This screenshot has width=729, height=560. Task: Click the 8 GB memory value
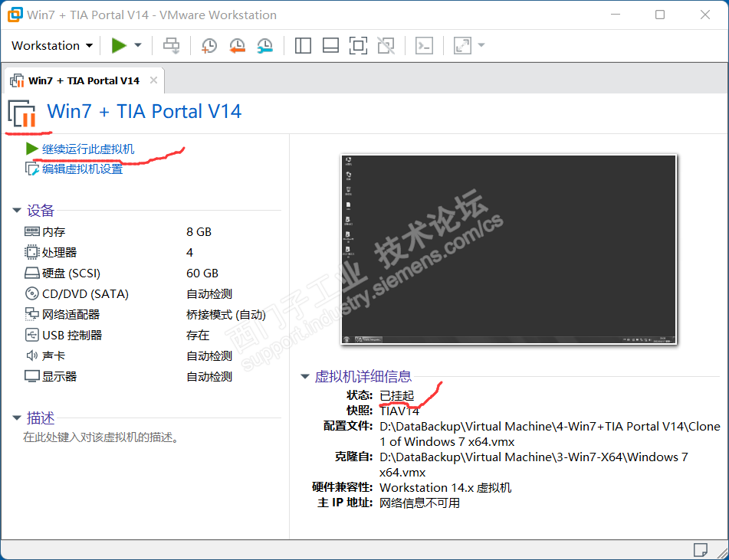(199, 232)
